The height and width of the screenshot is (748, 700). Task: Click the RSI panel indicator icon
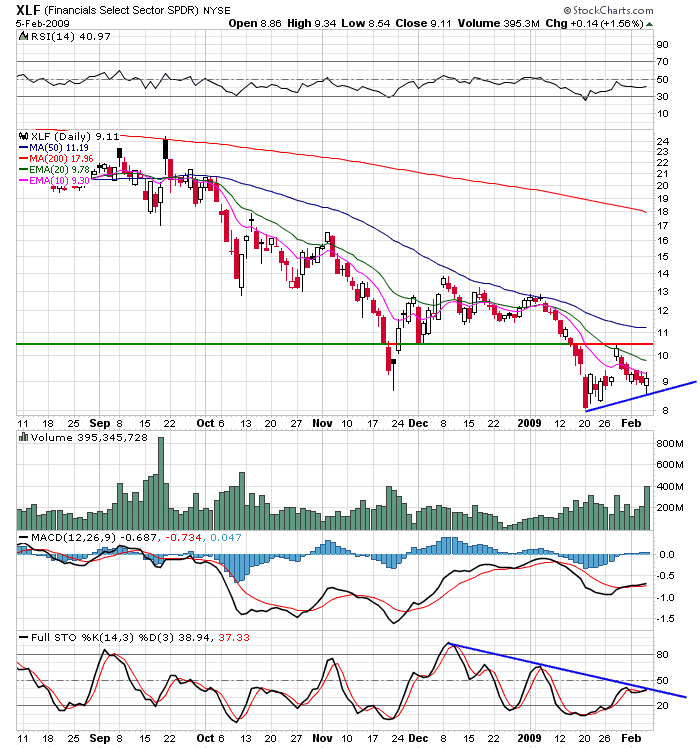click(x=23, y=36)
